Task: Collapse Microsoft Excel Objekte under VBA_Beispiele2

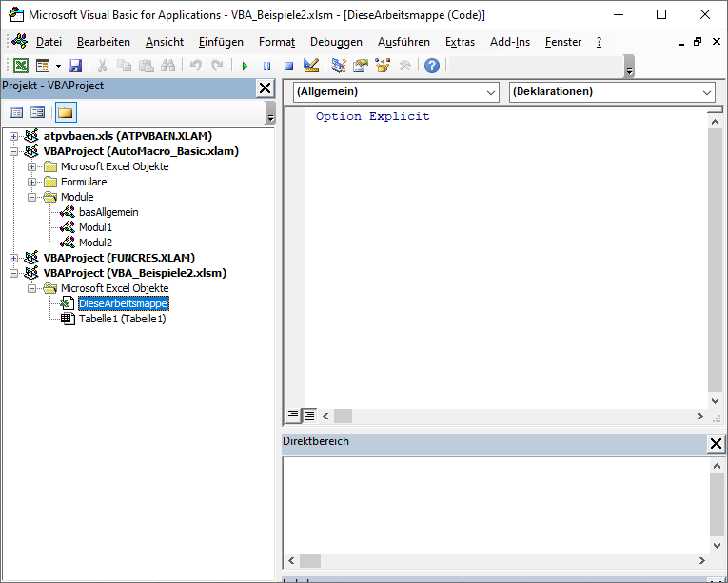Action: pos(31,289)
